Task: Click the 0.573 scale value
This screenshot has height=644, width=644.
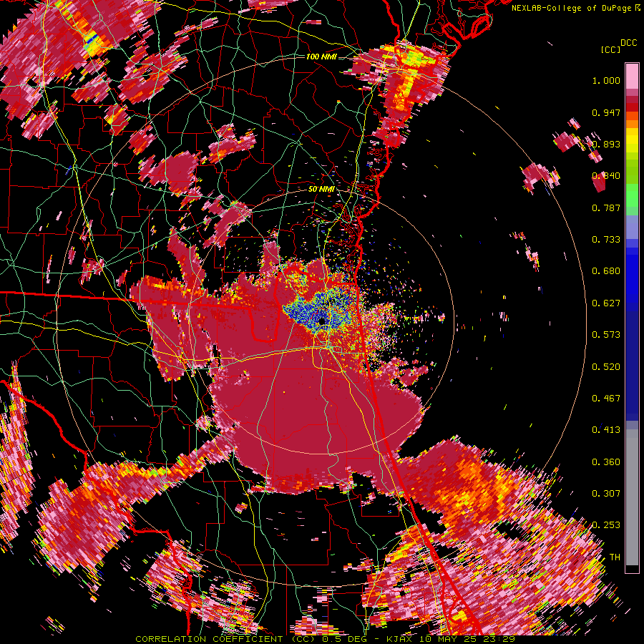Action: click(606, 335)
